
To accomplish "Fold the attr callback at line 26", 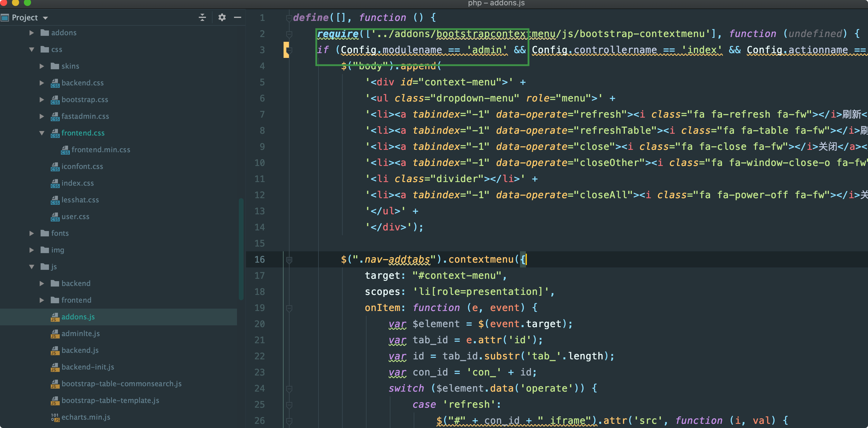I will (289, 421).
